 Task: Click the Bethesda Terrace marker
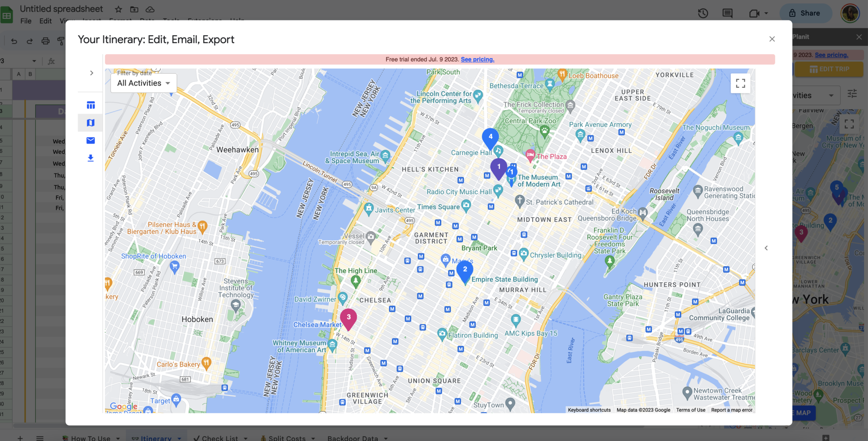pyautogui.click(x=550, y=84)
